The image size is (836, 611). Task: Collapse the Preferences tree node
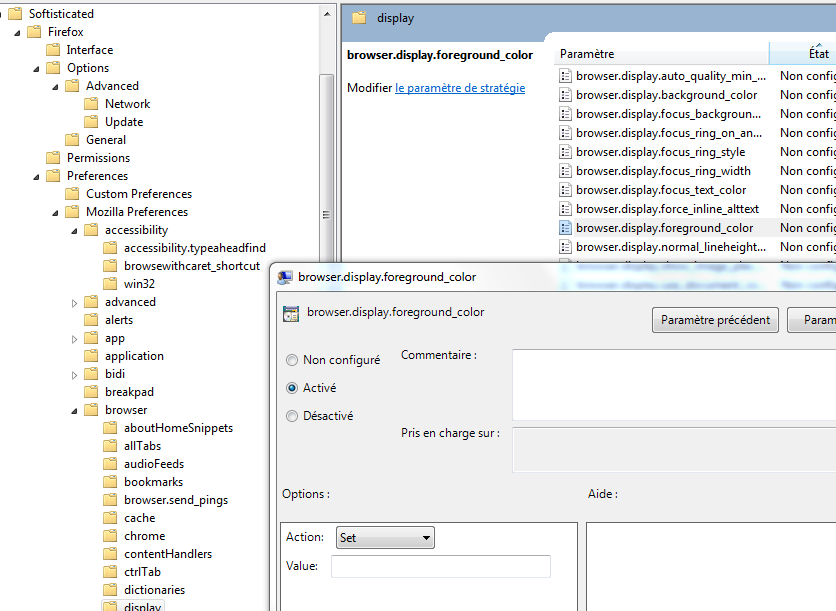point(36,176)
